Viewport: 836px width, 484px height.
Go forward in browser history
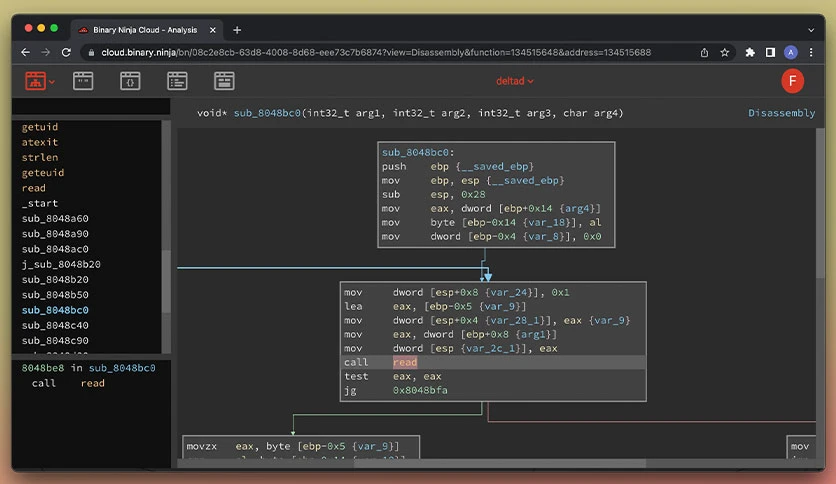45,52
